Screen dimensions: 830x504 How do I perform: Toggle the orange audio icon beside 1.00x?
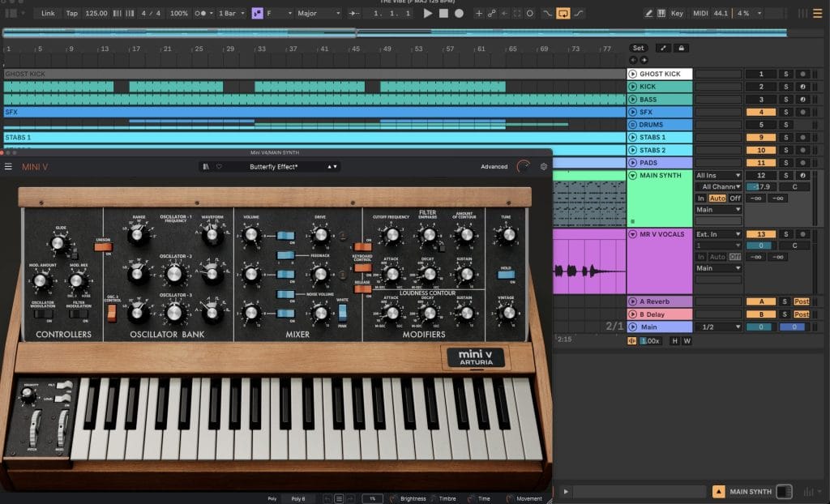632,341
